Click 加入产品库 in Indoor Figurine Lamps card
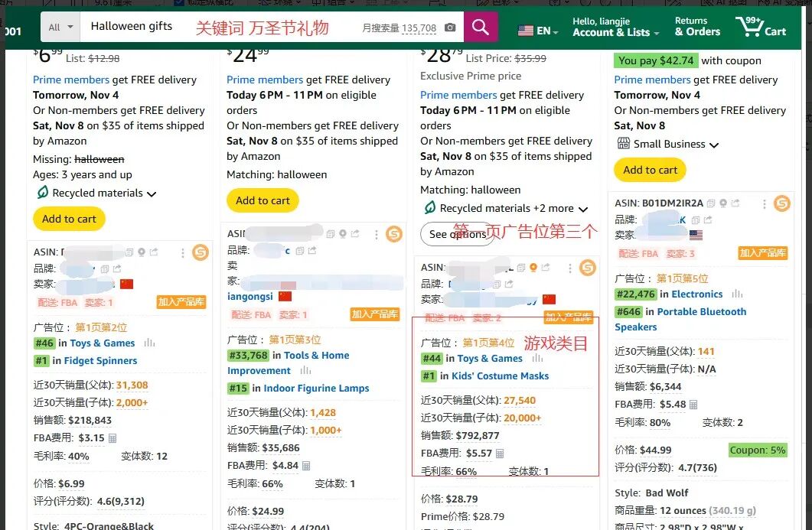This screenshot has width=812, height=530. pos(375,314)
